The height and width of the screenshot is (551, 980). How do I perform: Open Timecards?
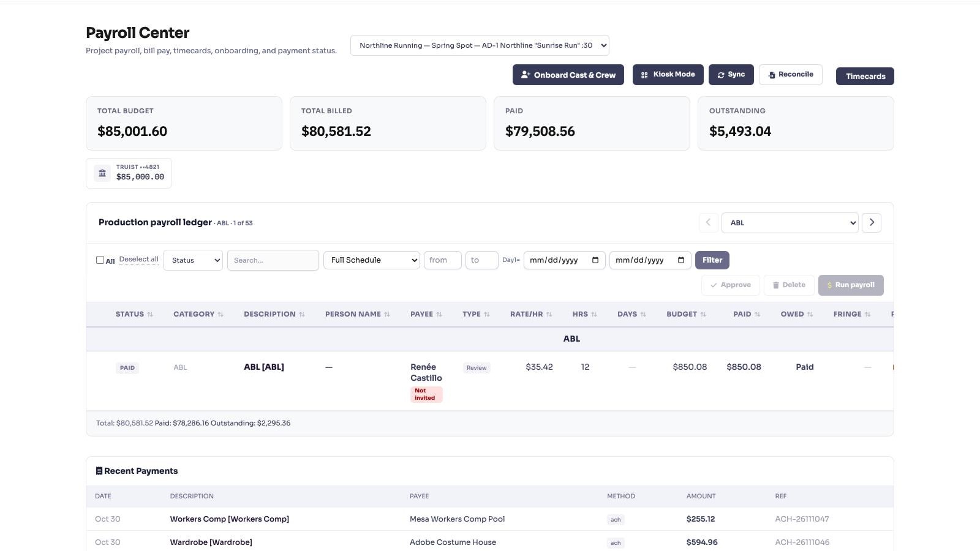coord(865,77)
